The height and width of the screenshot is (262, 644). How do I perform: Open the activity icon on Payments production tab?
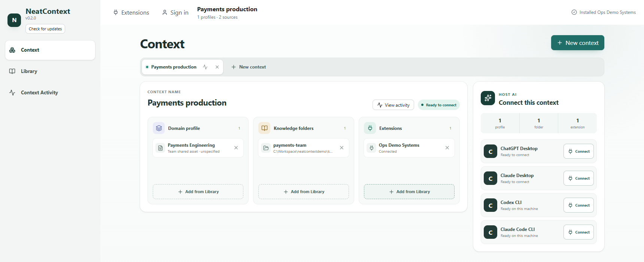click(x=205, y=67)
